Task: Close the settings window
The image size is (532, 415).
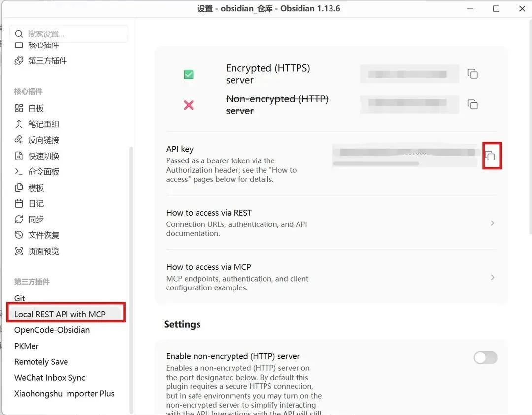Action: point(522,9)
